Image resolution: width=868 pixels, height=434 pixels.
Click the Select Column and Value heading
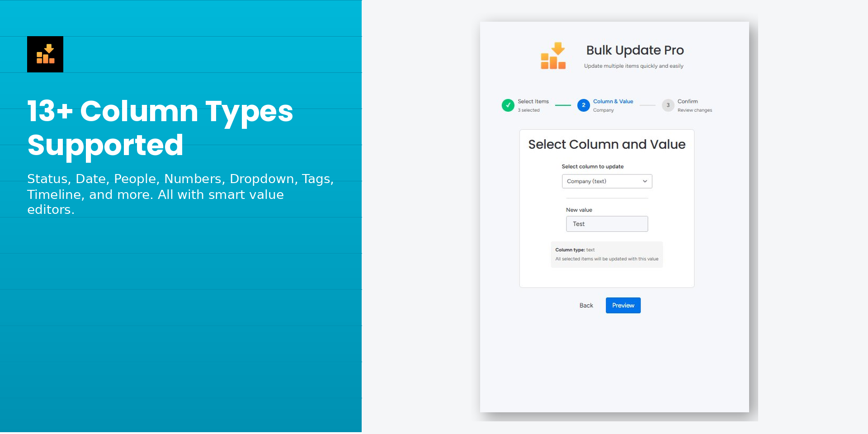tap(607, 145)
